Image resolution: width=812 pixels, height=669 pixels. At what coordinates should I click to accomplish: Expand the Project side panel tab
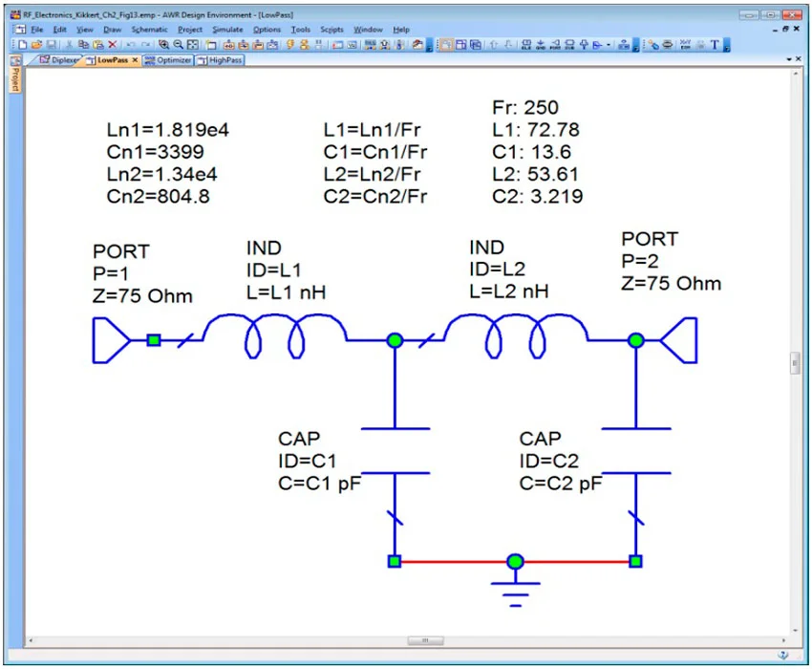coord(15,78)
